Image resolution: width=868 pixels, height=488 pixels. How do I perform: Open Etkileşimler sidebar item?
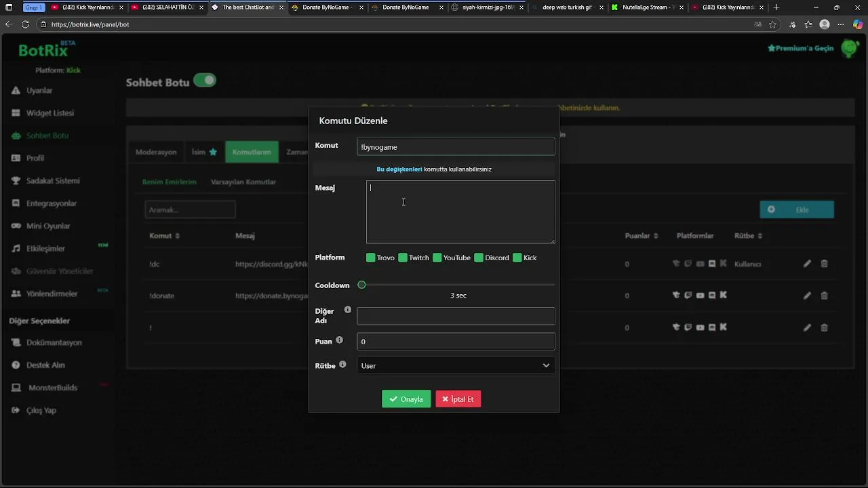[x=45, y=249]
